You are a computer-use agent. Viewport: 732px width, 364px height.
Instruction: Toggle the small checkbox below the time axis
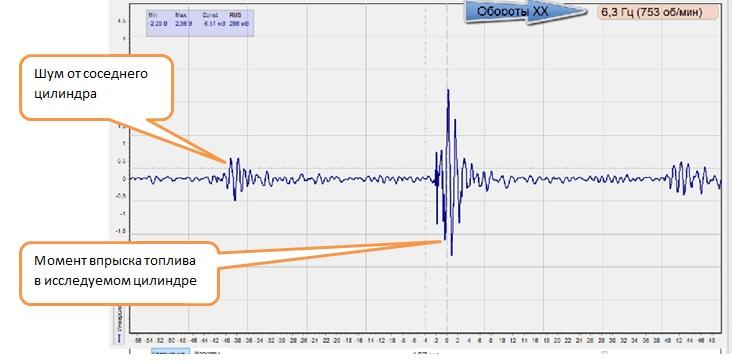point(605,353)
